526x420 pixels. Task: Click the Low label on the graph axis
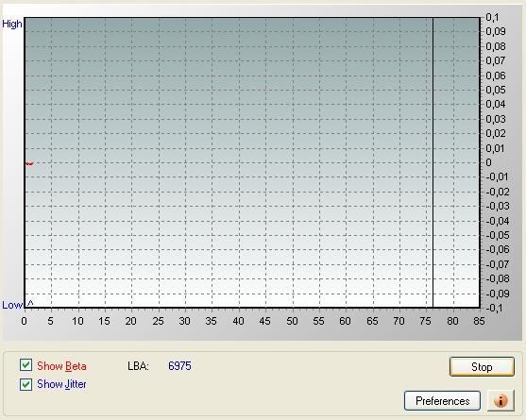12,305
